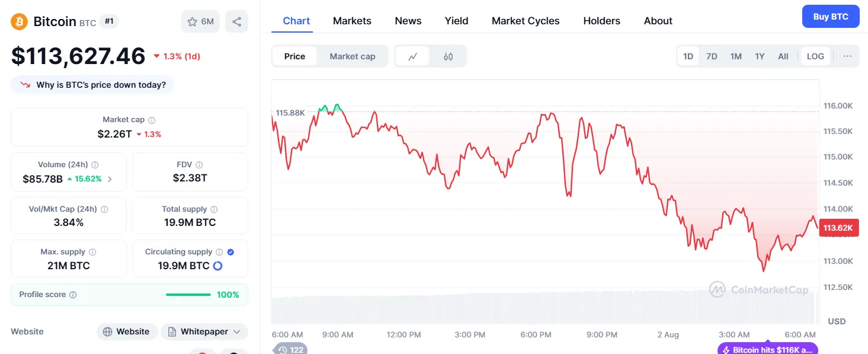Switch chart data to Market cap
The height and width of the screenshot is (354, 868).
[x=353, y=56]
